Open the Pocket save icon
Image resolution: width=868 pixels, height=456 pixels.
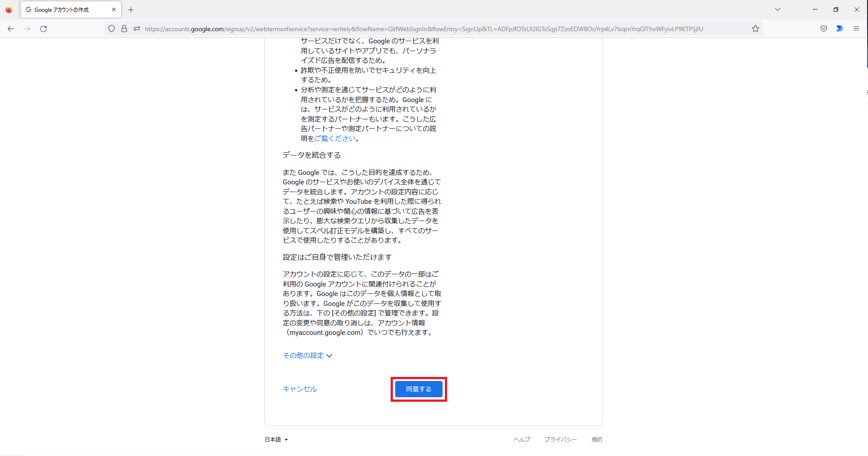pos(824,29)
